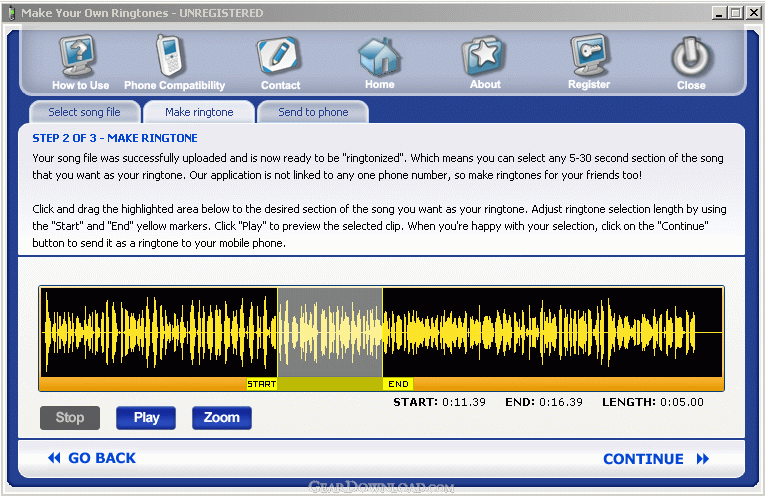The height and width of the screenshot is (496, 765).
Task: Select the yellow START marker
Action: coord(262,384)
